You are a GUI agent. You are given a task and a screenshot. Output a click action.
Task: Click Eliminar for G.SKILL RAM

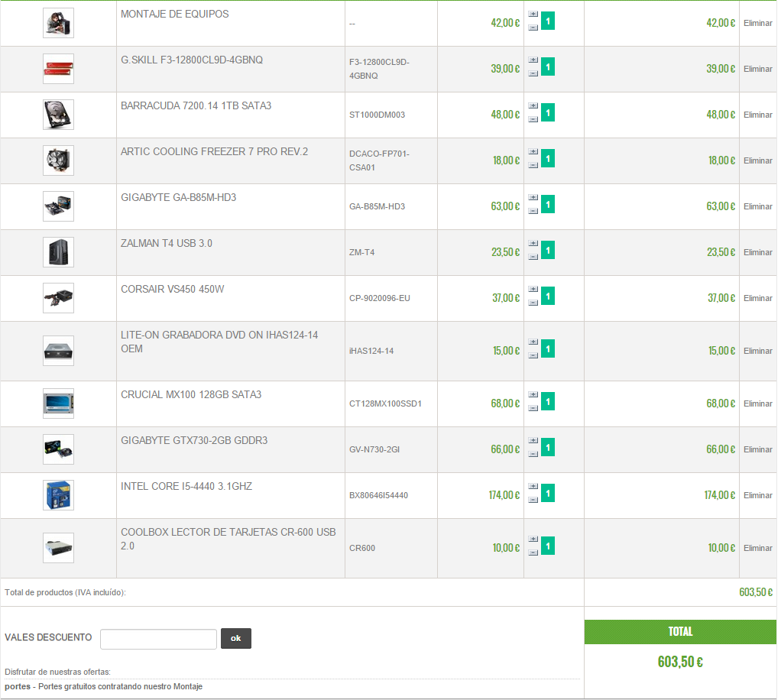click(x=757, y=69)
